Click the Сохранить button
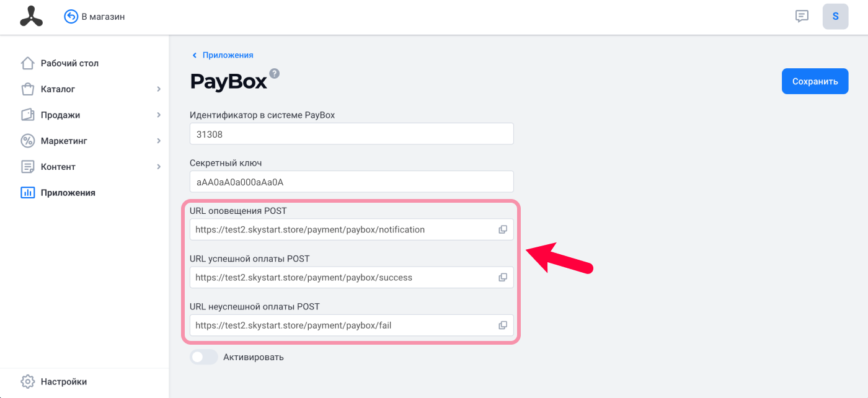The image size is (868, 398). point(815,81)
